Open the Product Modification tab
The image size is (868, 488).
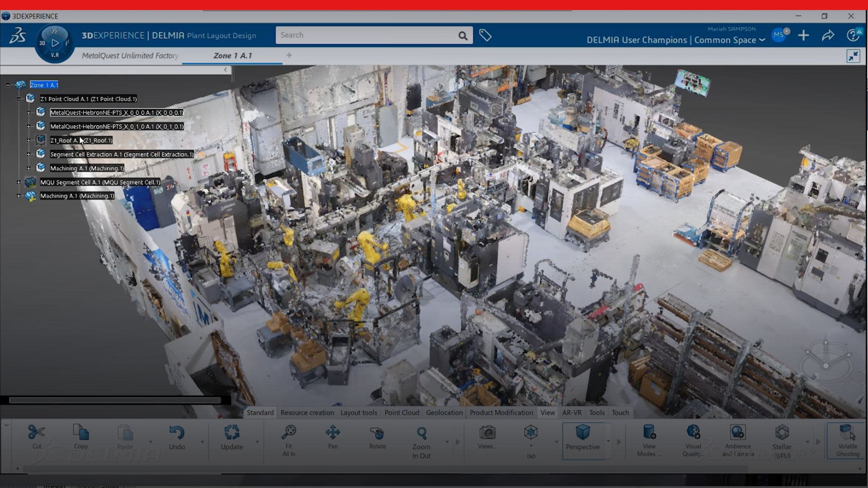(x=501, y=413)
